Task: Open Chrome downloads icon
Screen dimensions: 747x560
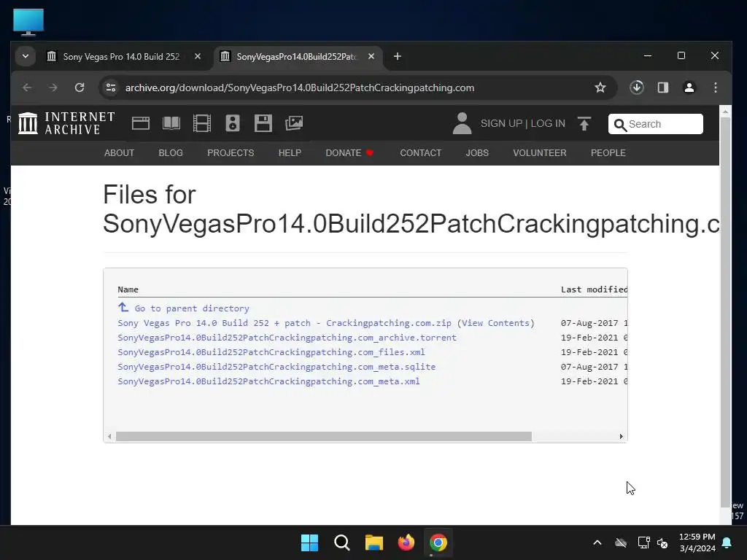Action: pos(637,87)
